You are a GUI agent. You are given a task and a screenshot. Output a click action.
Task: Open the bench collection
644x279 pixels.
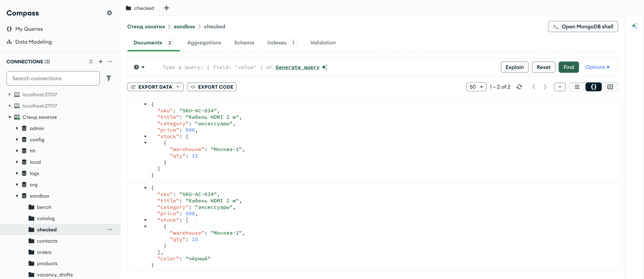coord(44,207)
